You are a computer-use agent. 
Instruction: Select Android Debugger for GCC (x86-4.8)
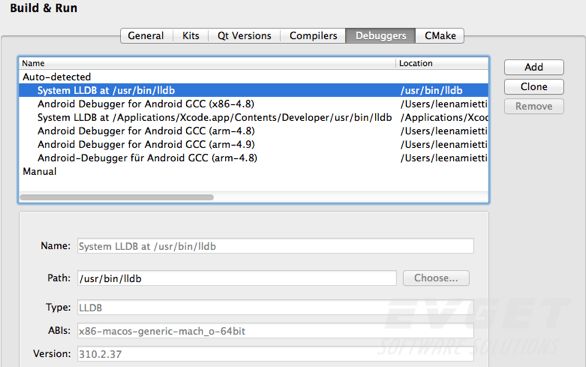point(253,104)
